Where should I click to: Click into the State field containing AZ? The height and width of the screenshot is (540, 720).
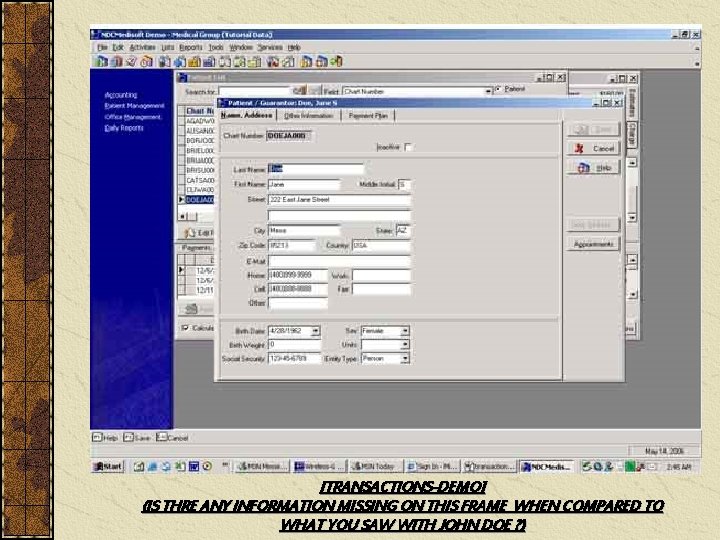click(403, 231)
